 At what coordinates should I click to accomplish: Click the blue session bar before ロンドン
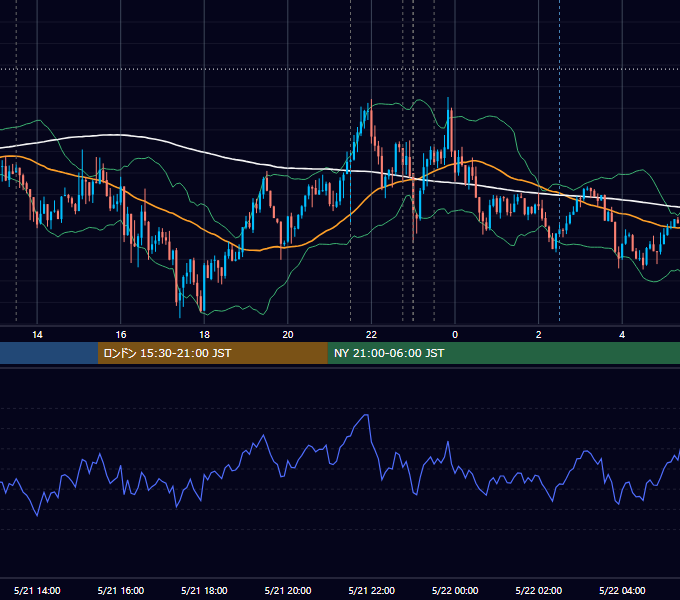(49, 353)
